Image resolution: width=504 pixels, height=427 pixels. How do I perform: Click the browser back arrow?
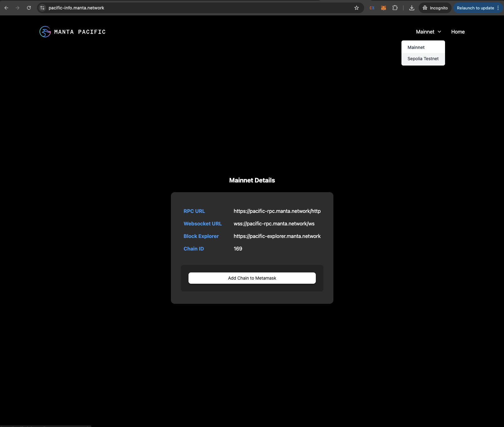pos(6,8)
